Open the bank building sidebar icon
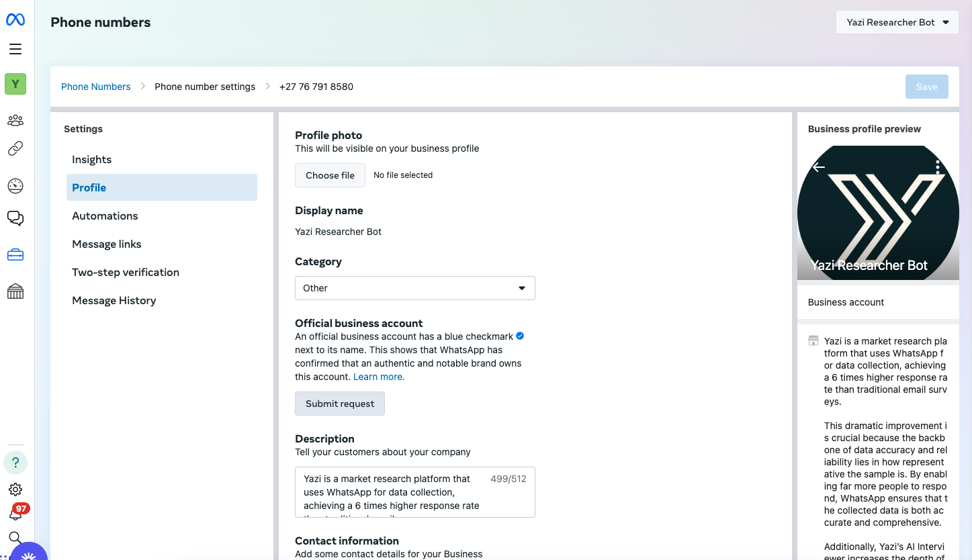 point(15,291)
